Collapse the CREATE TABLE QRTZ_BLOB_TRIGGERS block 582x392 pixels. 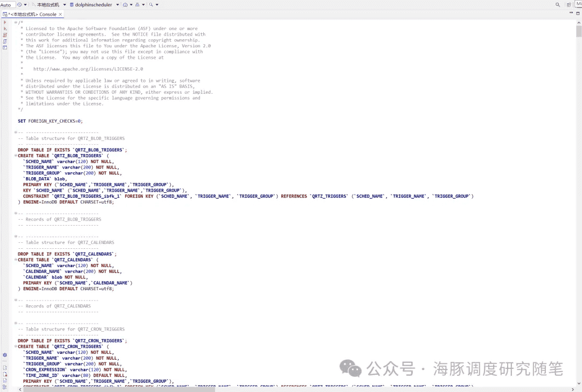tap(16, 156)
